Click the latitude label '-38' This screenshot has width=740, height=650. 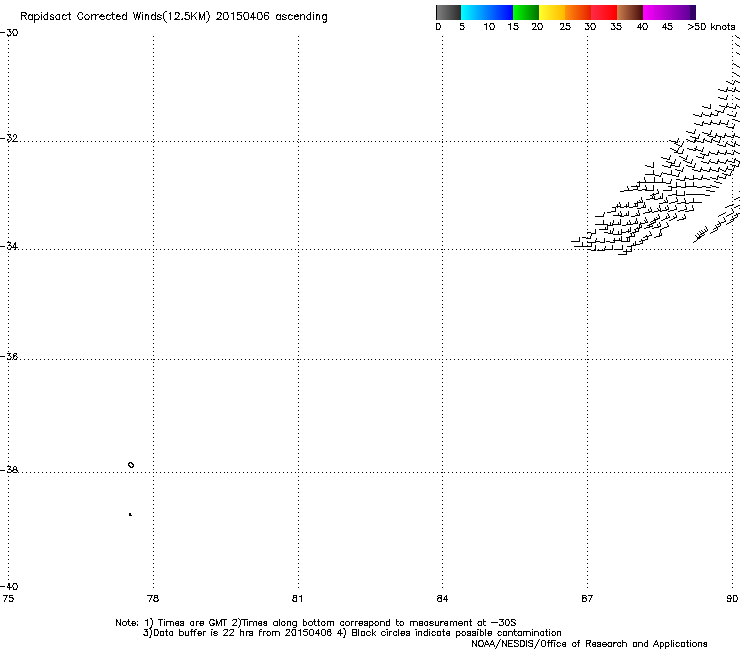pos(9,470)
